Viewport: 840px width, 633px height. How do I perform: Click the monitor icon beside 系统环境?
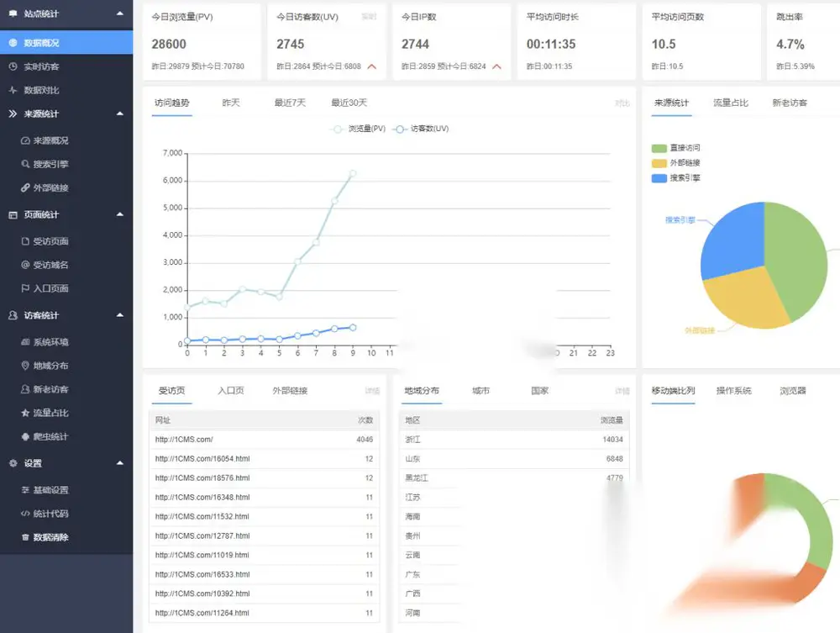tap(25, 342)
